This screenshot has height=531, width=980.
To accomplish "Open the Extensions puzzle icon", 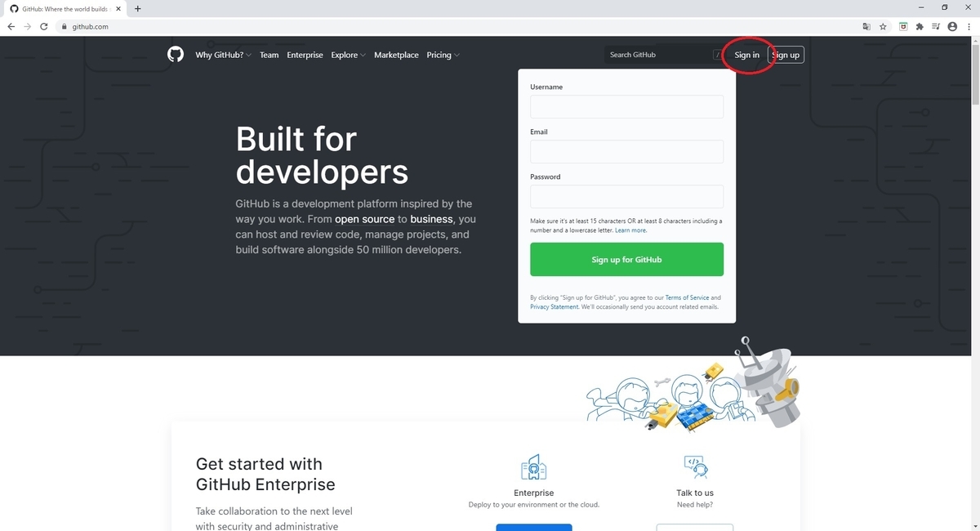I will click(x=920, y=26).
